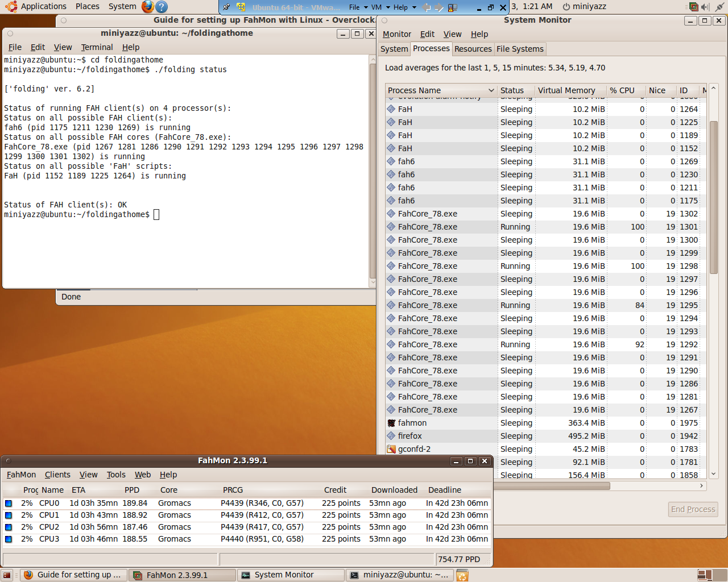Click the red display icon in system tray

click(694, 7)
